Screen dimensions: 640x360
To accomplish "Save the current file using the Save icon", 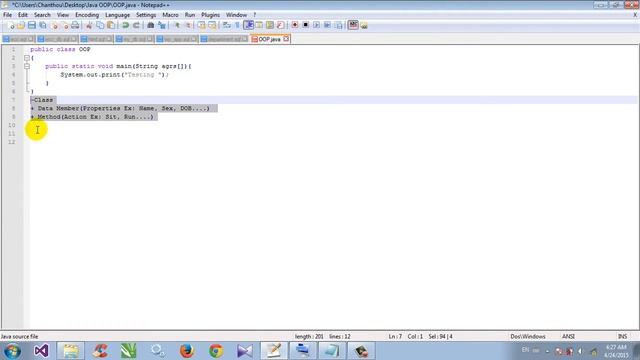I will pos(32,25).
